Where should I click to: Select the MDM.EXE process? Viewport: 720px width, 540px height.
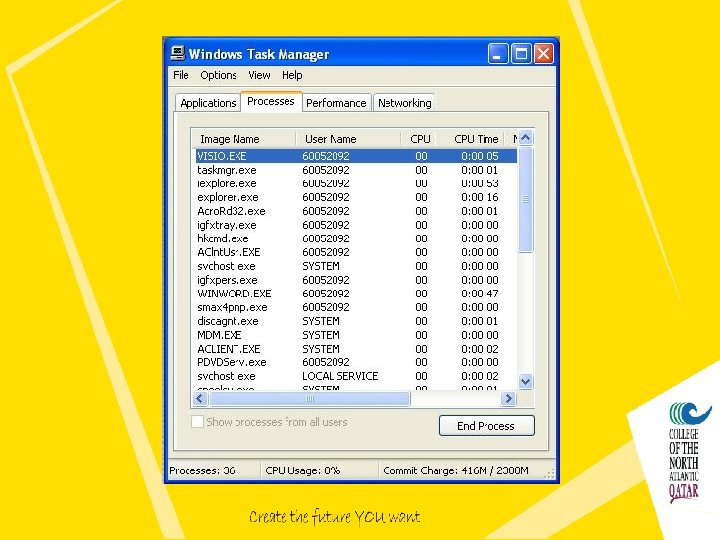pos(356,335)
